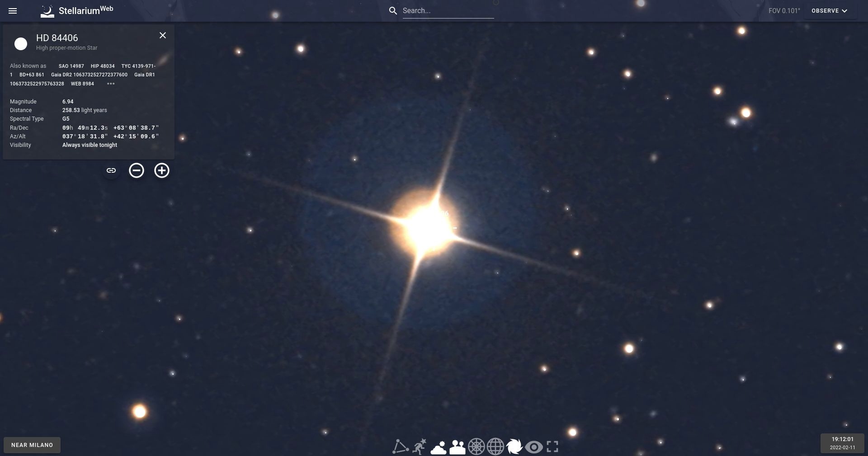Toggle atmosphere rendering button
868x456 pixels.
point(438,447)
